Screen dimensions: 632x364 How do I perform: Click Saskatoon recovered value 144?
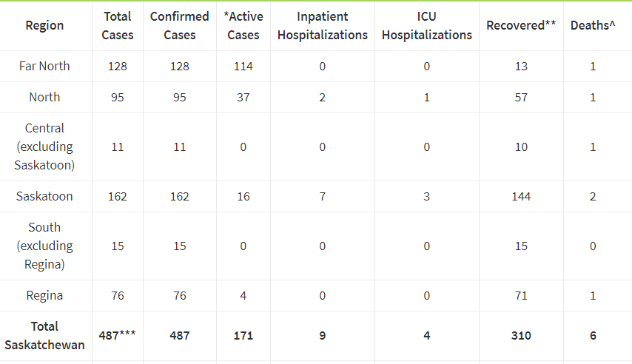(x=521, y=196)
